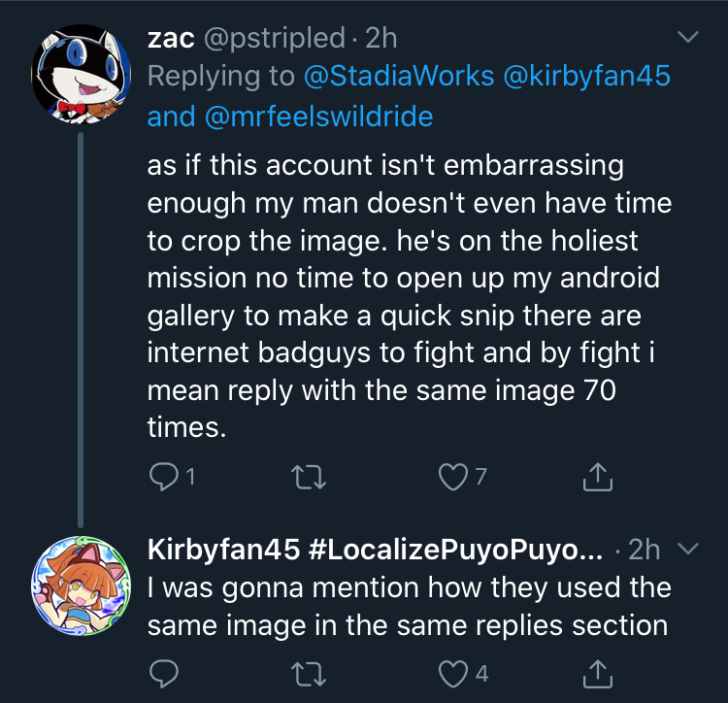Open @mrfeelswildride mention link
728x703 pixels.
(319, 117)
